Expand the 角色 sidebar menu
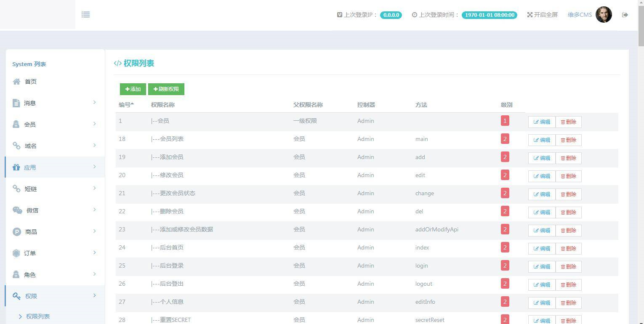644x324 pixels. [55, 274]
